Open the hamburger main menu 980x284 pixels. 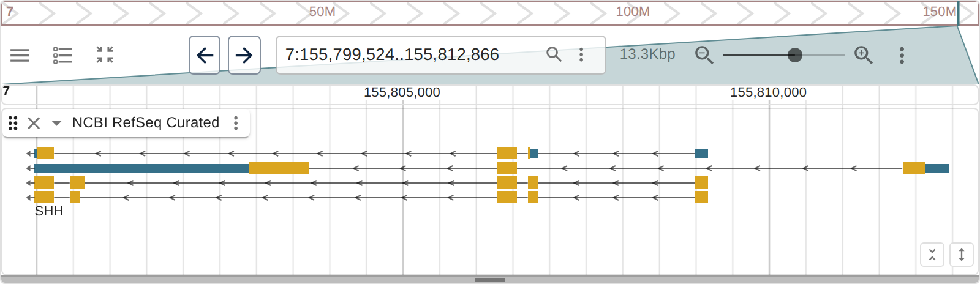tap(20, 55)
